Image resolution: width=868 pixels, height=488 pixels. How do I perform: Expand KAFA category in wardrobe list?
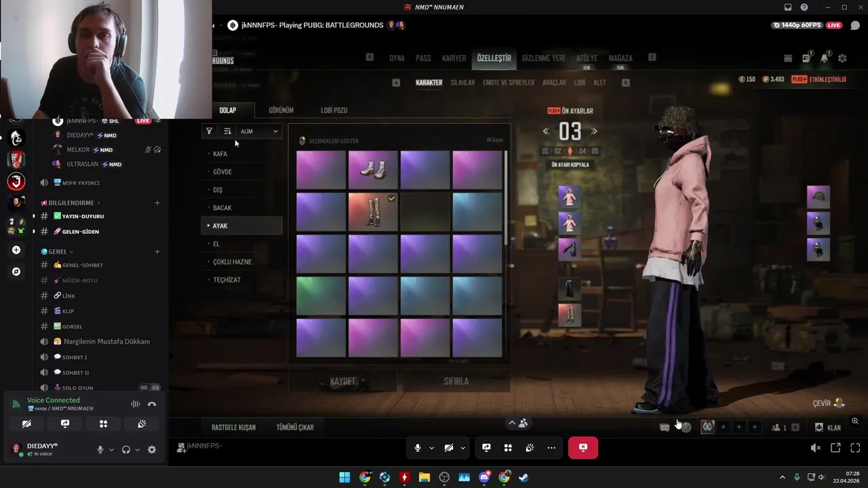coord(242,154)
